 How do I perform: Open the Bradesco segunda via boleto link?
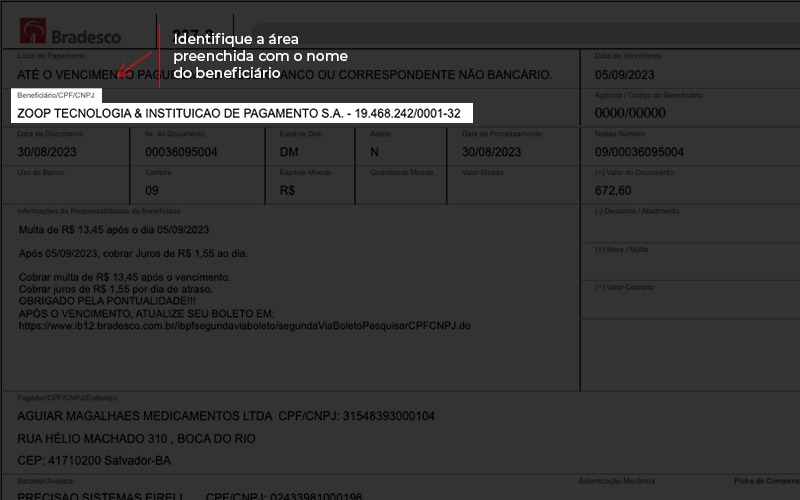coord(244,326)
